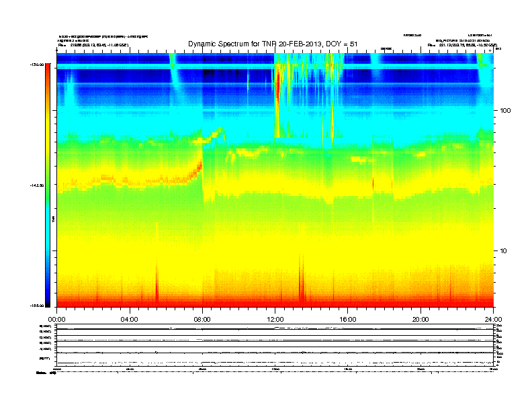Viewport: 532px width, 411px height.
Task: Click the 04:00 time axis label
Action: coord(130,320)
